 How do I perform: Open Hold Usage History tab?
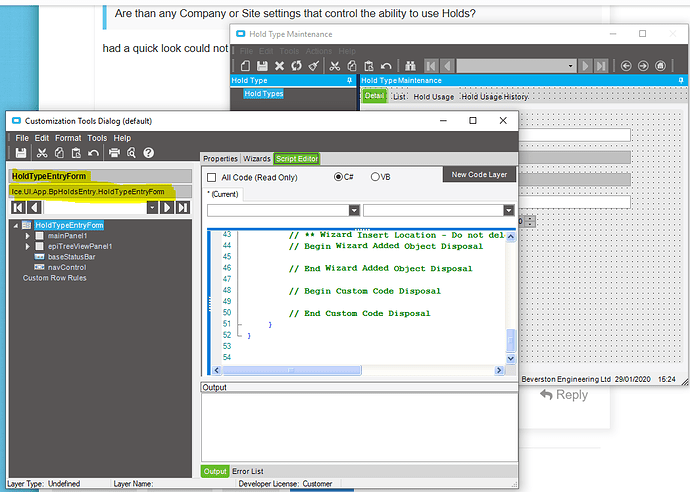[x=495, y=97]
